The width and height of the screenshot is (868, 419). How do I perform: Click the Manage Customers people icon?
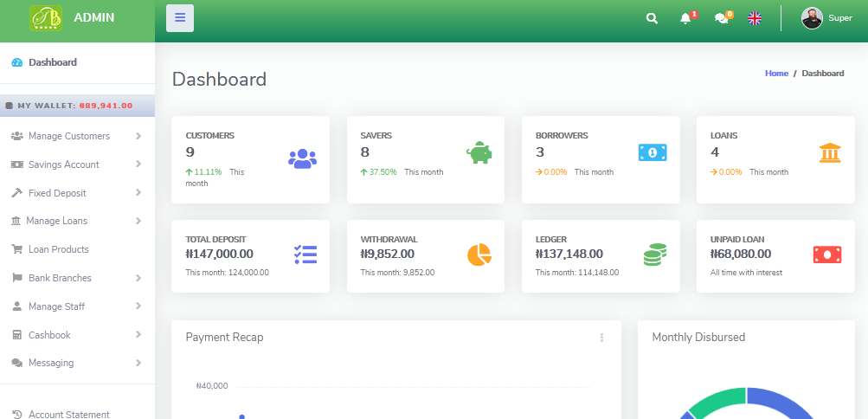coord(17,136)
